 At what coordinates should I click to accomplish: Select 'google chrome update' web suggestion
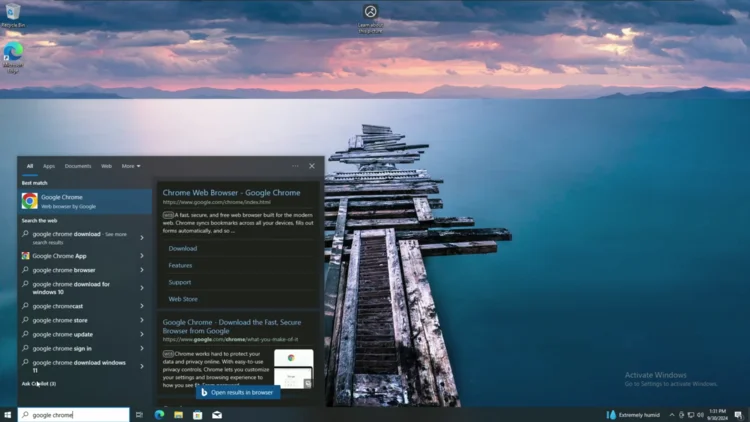coord(63,334)
